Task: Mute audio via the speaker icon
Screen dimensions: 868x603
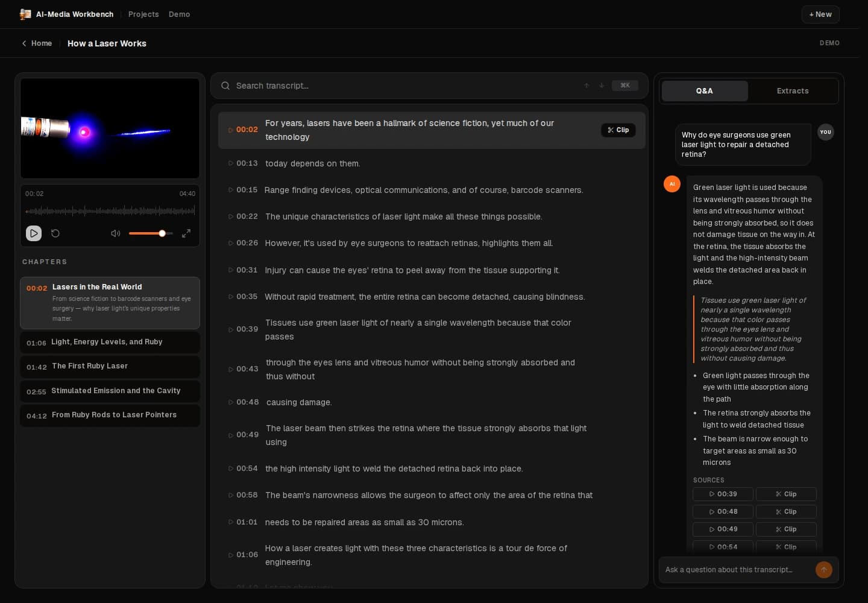Action: 116,233
